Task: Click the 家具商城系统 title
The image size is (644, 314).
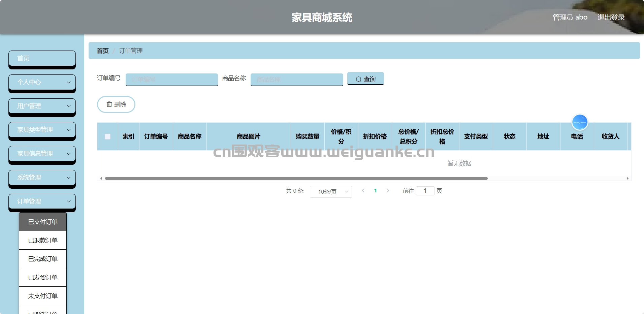Action: (322, 18)
